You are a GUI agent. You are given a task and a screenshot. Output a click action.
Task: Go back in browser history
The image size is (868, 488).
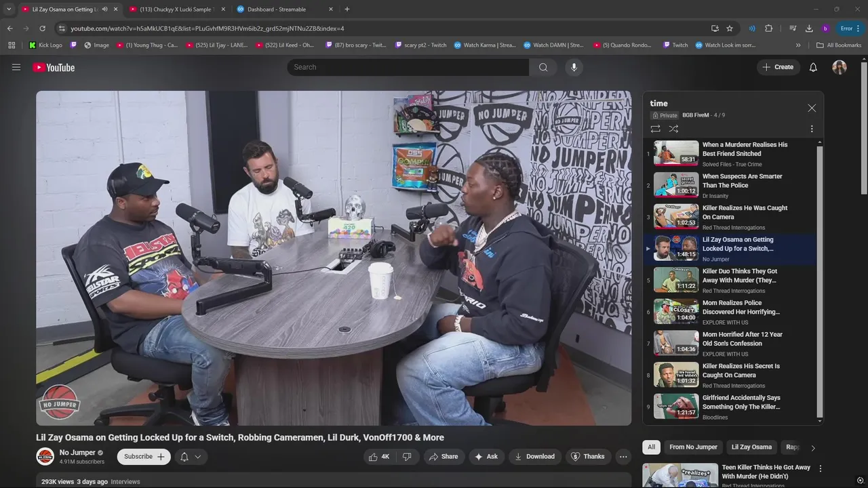tap(9, 28)
